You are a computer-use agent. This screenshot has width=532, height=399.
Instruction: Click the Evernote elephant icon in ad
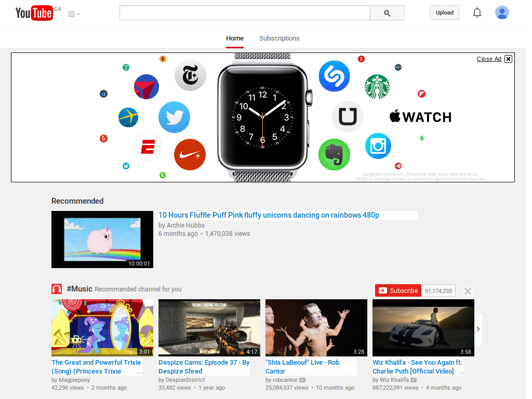(x=334, y=154)
